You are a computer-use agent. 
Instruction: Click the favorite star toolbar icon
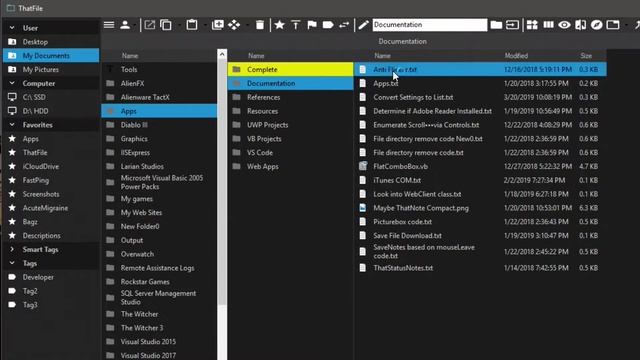[x=280, y=25]
